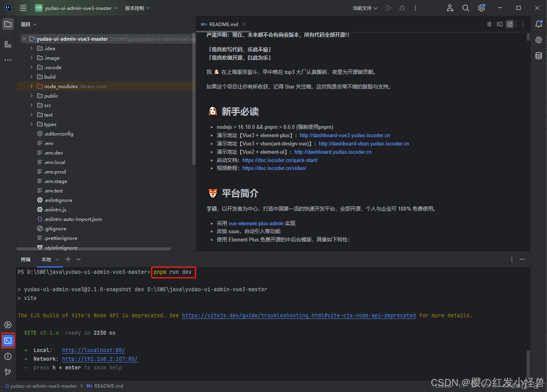
Task: Expand the types folder
Action: tap(32, 124)
